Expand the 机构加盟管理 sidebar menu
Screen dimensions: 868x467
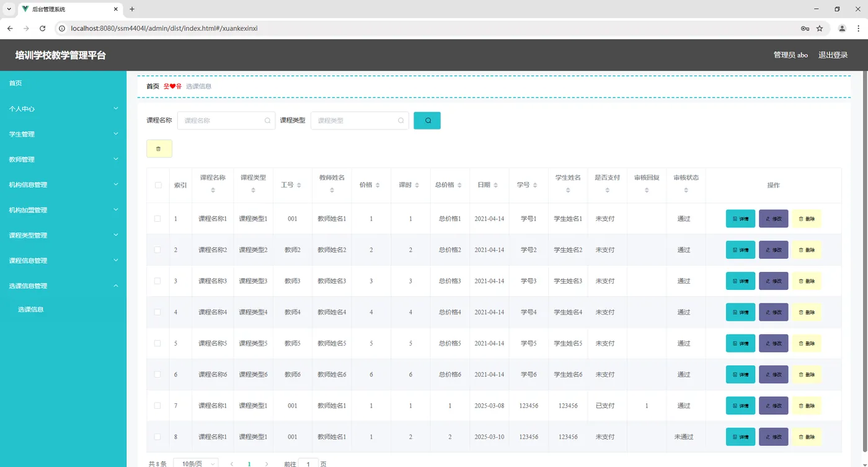tap(63, 210)
